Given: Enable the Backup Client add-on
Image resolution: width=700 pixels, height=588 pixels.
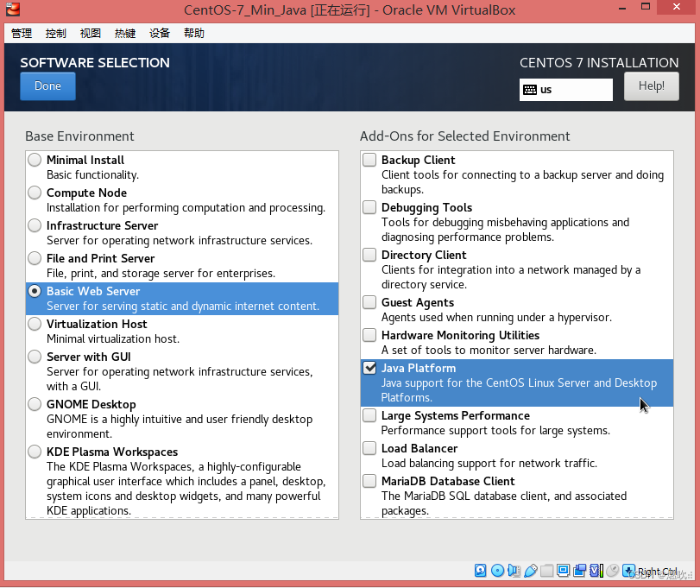Looking at the screenshot, I should point(369,160).
